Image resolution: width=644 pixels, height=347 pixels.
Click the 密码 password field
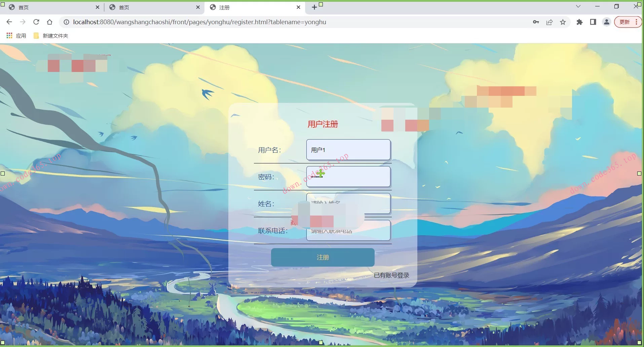point(348,177)
